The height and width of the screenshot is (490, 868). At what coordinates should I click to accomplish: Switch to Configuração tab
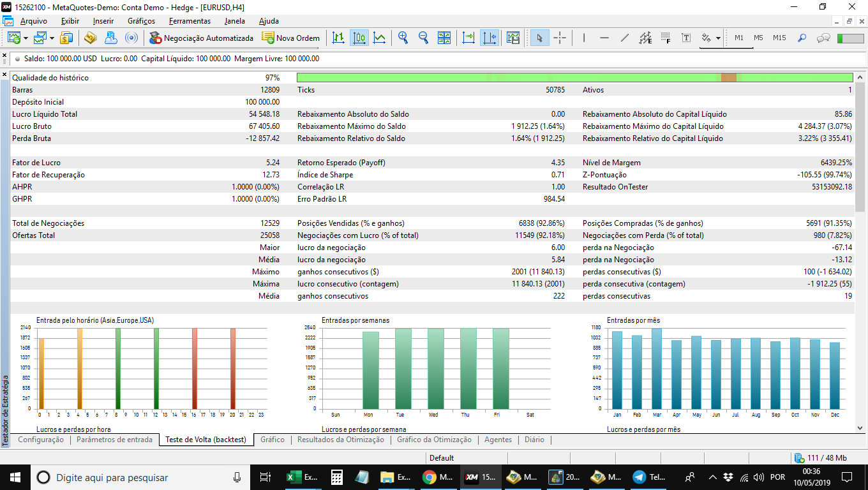(x=41, y=440)
